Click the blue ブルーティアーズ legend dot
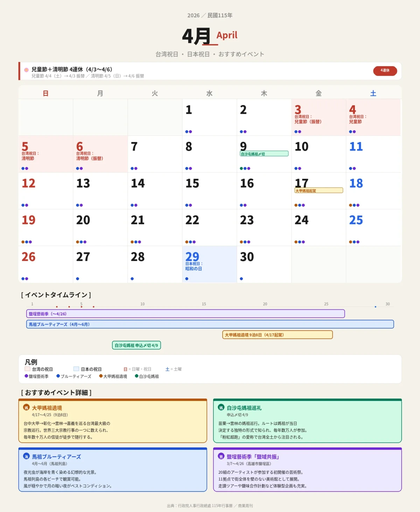420x512 pixels. coord(58,376)
